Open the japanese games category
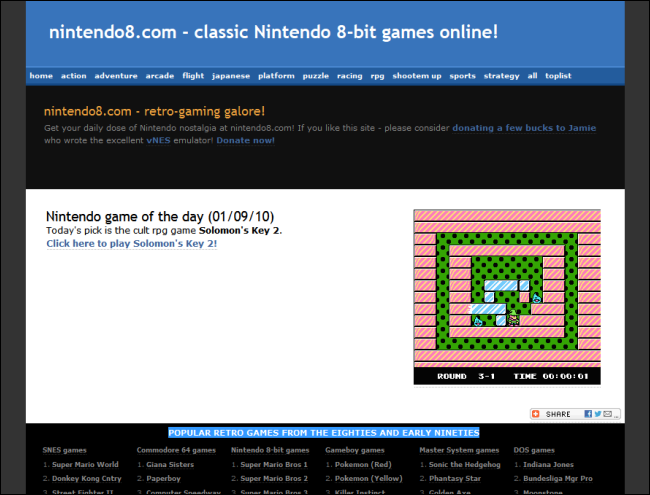 click(x=231, y=76)
